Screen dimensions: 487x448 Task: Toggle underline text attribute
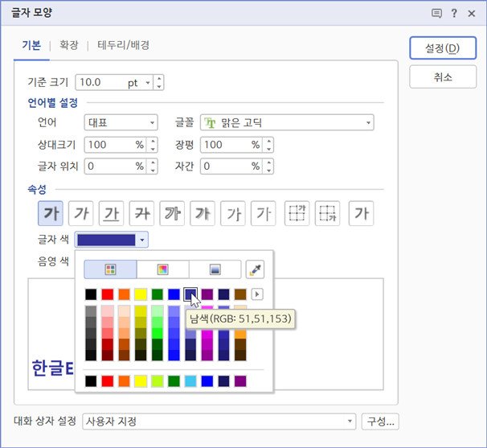point(111,213)
